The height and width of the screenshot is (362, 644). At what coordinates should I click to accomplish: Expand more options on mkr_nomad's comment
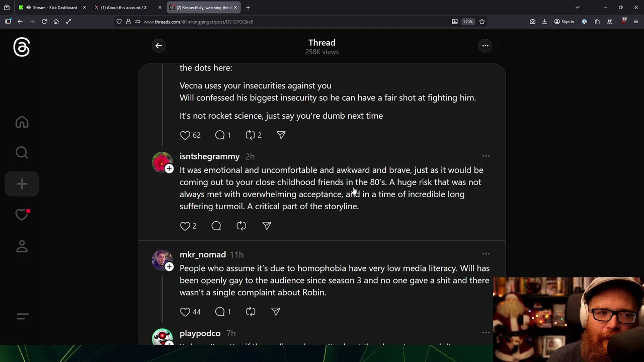click(486, 254)
